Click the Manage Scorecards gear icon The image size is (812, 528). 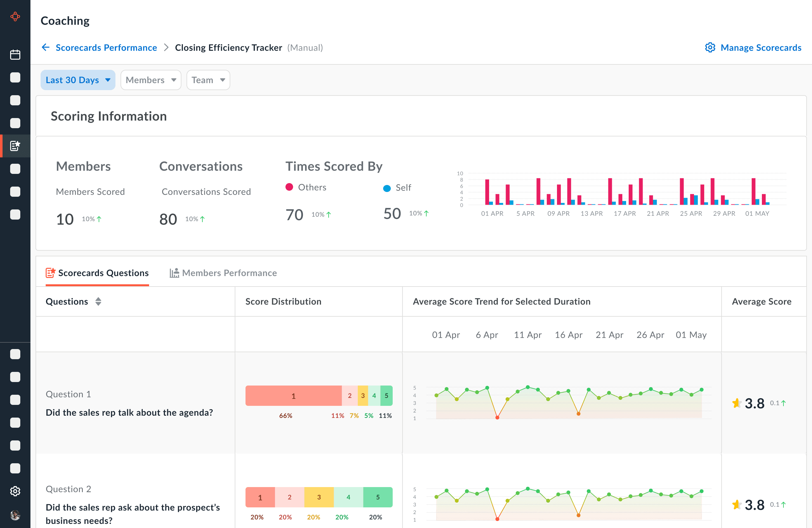710,48
